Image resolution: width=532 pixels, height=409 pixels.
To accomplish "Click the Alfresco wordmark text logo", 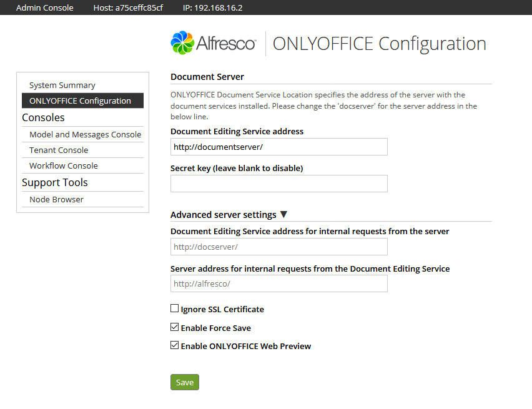I will [226, 44].
